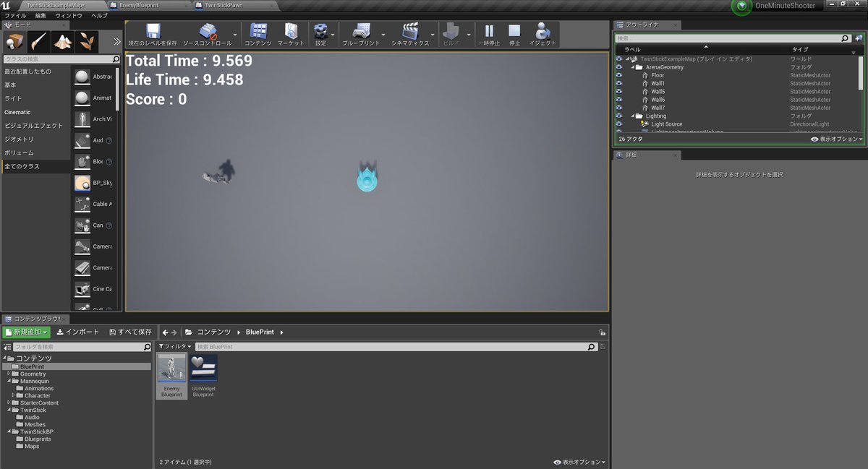Click the Cable Actor class icon

tap(82, 204)
